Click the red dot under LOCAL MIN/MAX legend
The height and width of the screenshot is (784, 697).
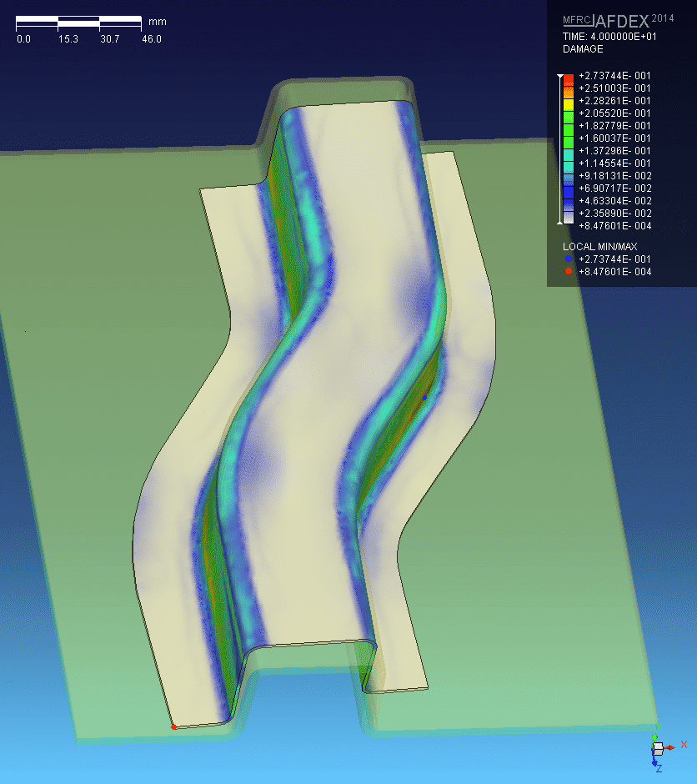tap(568, 272)
